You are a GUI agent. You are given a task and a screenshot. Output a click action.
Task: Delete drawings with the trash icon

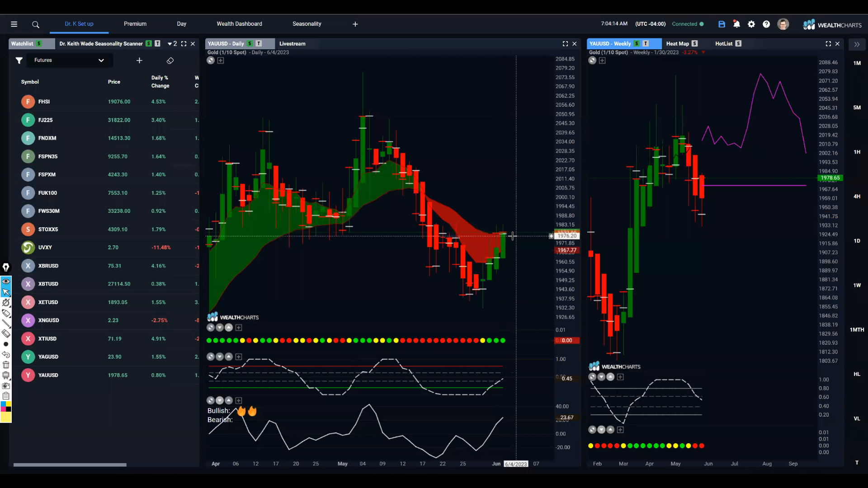tap(6, 365)
